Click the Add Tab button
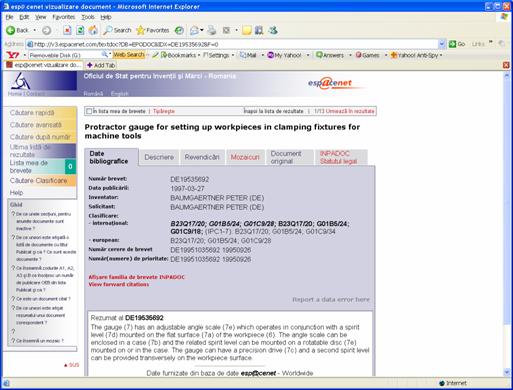This screenshot has width=513, height=390. [x=101, y=65]
